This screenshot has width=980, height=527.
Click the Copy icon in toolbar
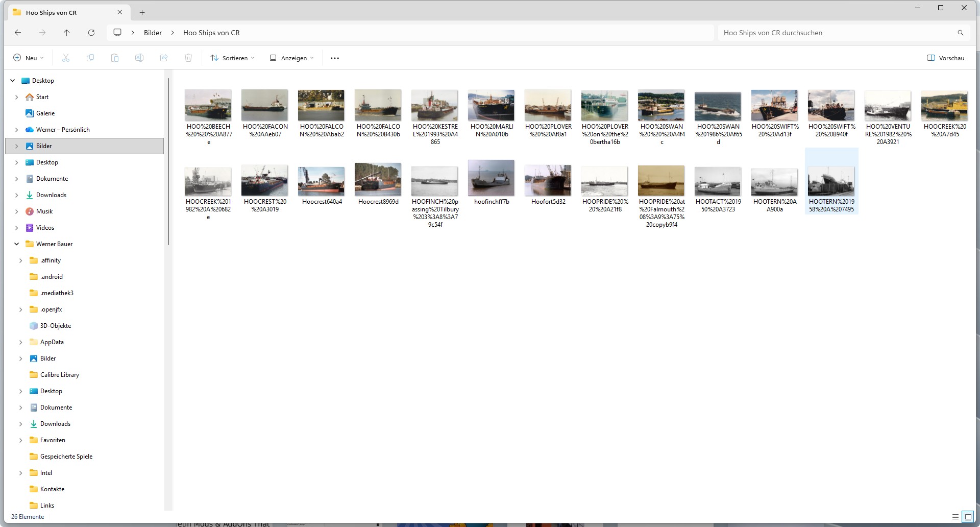pyautogui.click(x=90, y=58)
